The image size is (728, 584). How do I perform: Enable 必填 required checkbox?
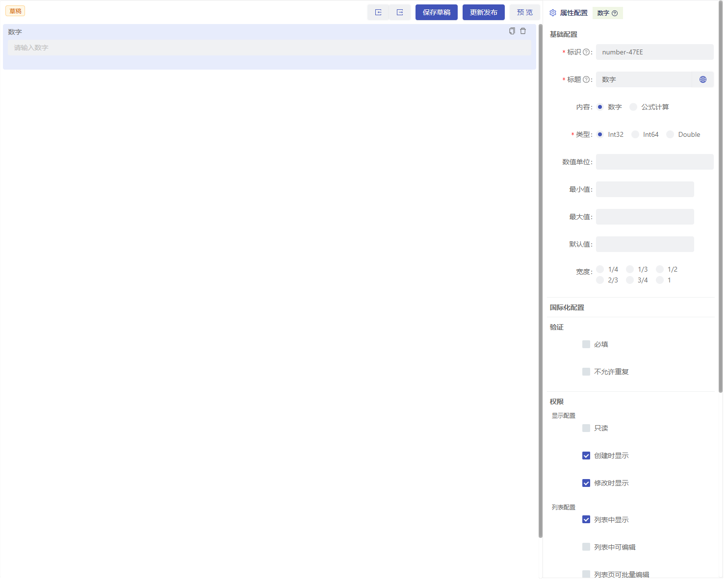(586, 344)
